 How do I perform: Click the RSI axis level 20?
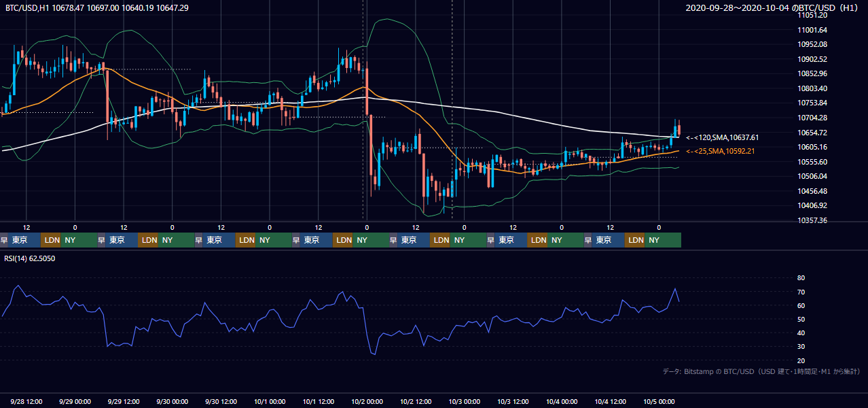pyautogui.click(x=801, y=360)
